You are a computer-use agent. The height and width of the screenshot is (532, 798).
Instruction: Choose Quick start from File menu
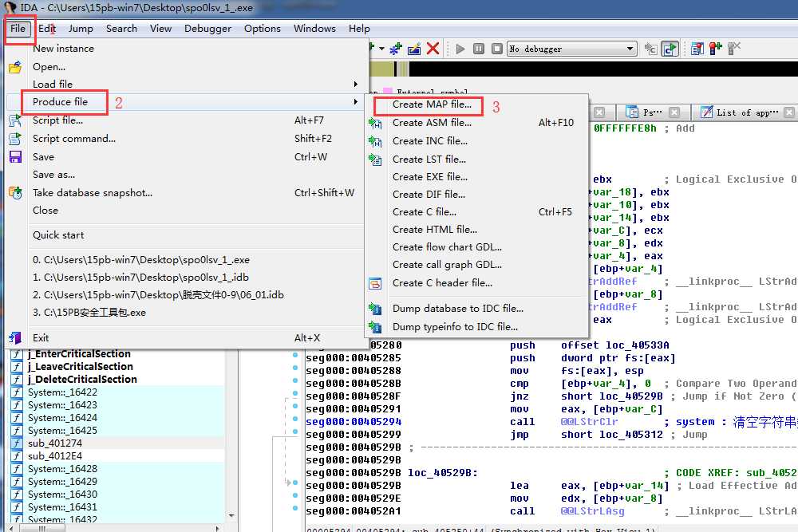click(184, 235)
